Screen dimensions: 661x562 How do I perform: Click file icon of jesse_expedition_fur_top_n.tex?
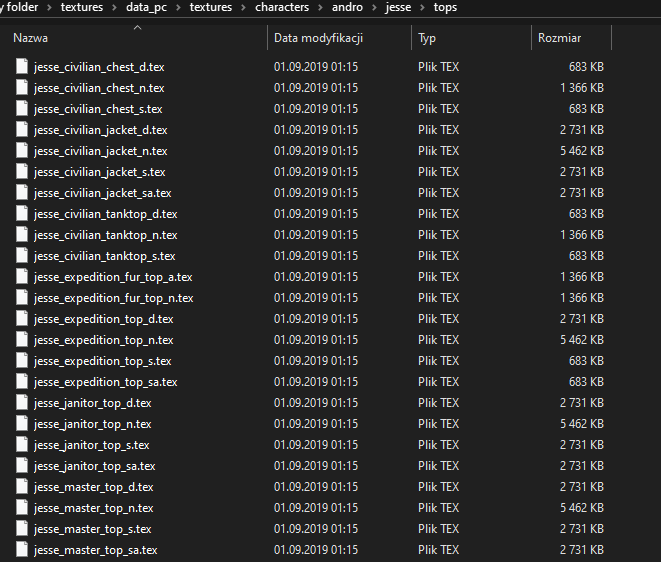coord(22,298)
